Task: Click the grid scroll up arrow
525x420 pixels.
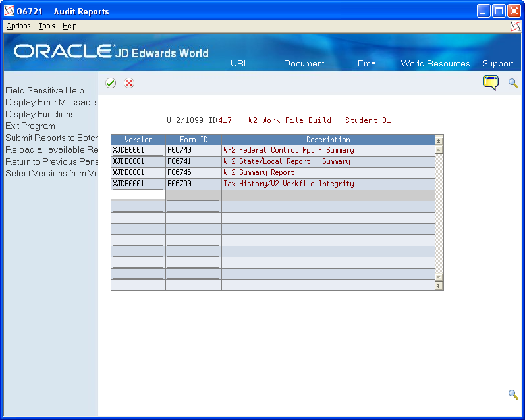Action: pyautogui.click(x=438, y=149)
